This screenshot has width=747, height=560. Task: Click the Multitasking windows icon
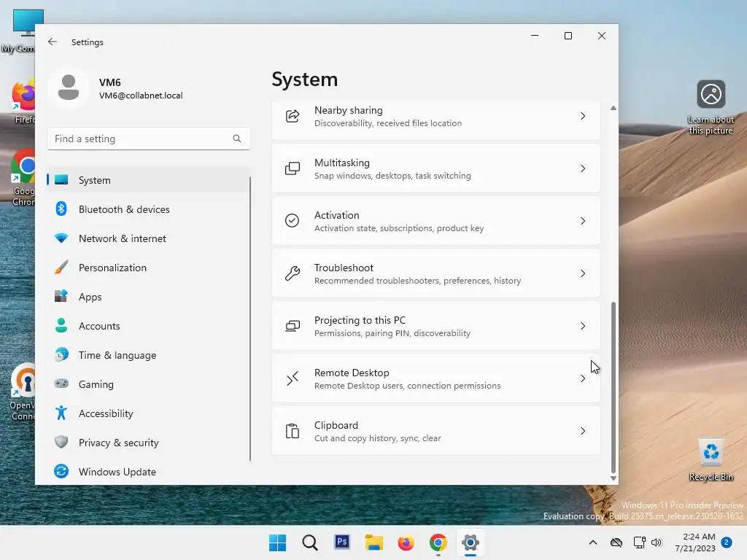point(293,168)
